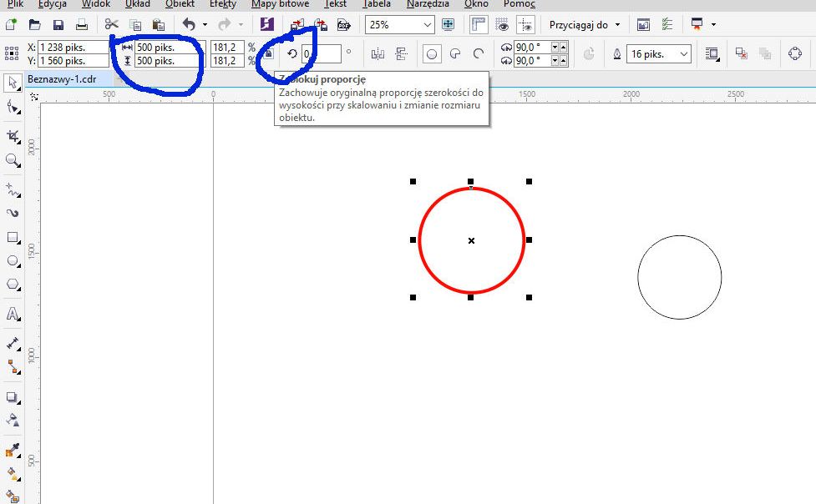Open the Obiekt menu
The height and width of the screenshot is (504, 816).
(x=180, y=4)
